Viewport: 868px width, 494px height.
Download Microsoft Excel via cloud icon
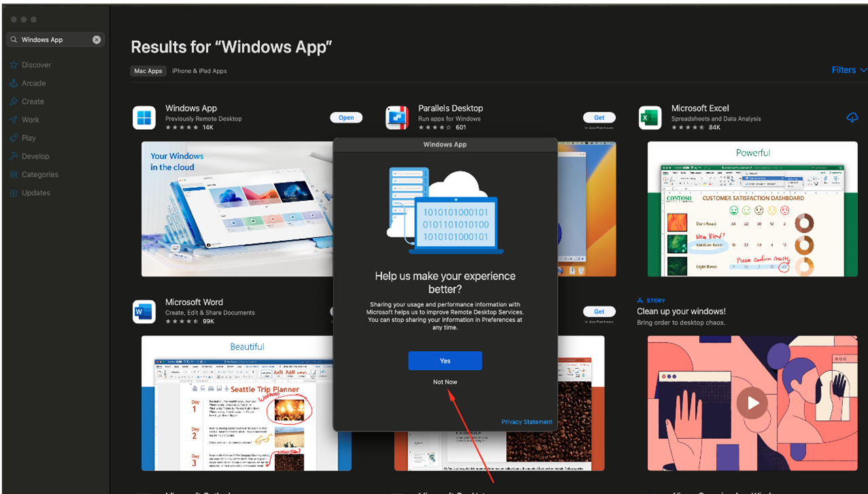click(852, 118)
